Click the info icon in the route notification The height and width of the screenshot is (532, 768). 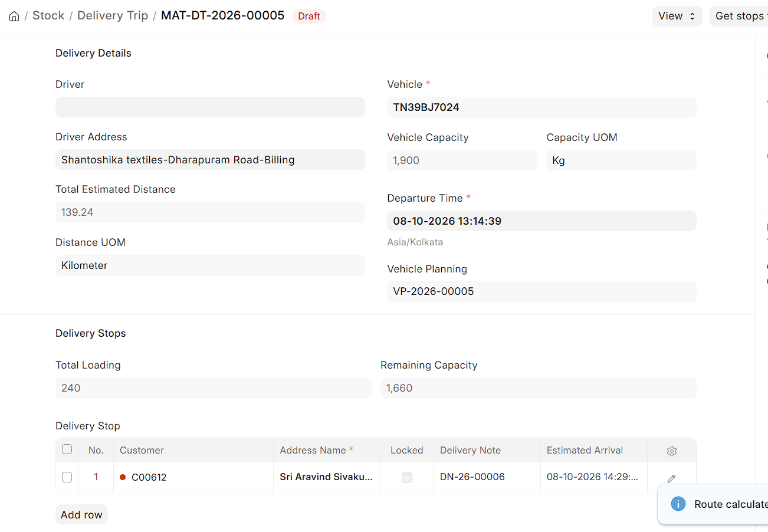tap(678, 504)
